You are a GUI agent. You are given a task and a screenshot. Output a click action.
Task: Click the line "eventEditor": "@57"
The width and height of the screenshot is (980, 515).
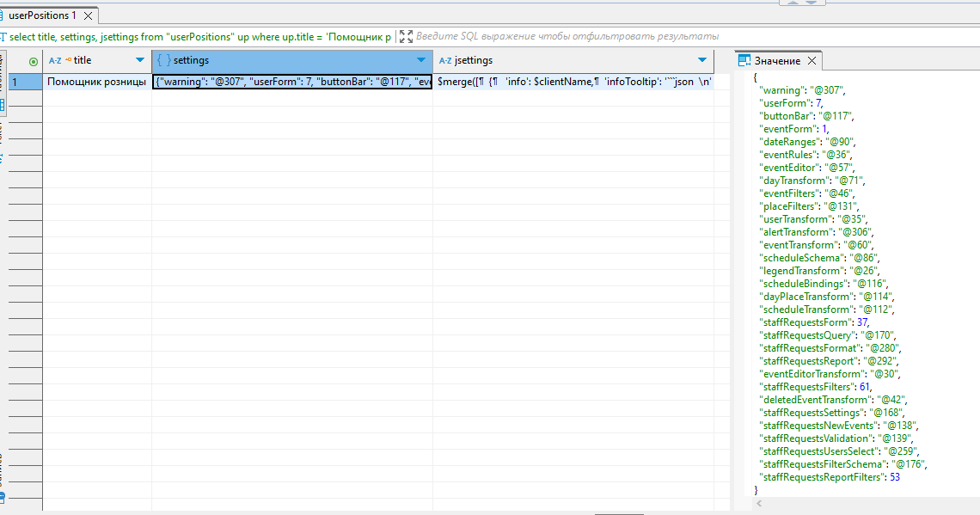point(807,168)
